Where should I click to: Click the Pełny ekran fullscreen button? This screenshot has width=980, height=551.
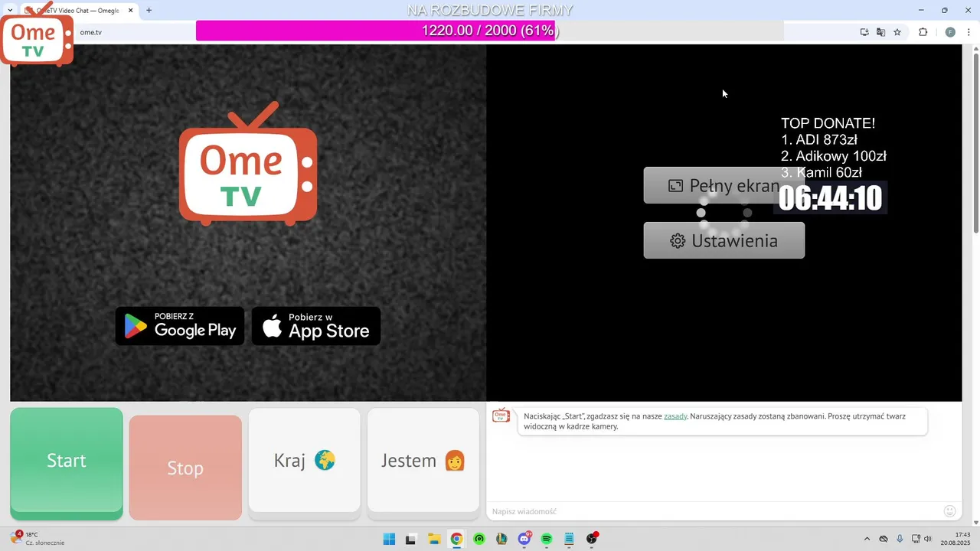(x=724, y=185)
